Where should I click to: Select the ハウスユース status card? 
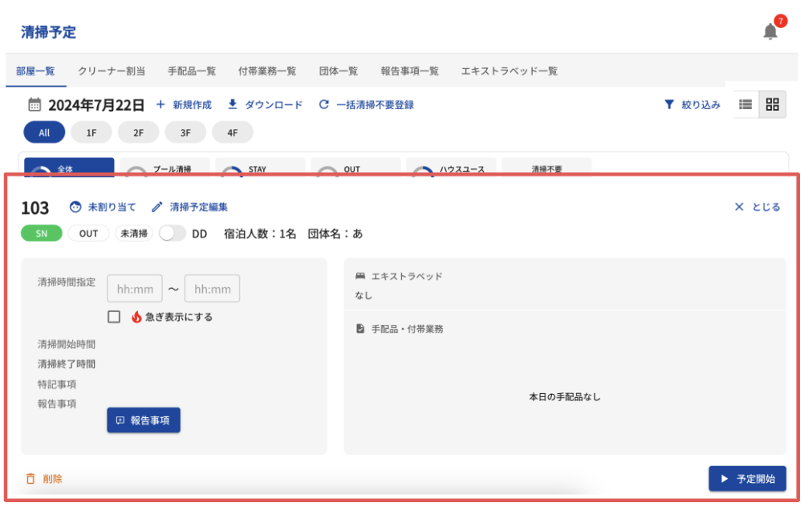[x=451, y=167]
